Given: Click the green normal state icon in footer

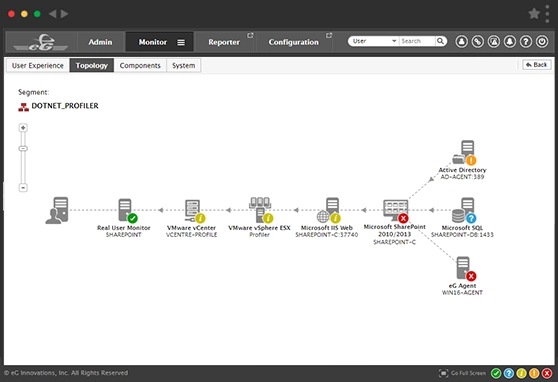Looking at the screenshot, I should point(496,373).
